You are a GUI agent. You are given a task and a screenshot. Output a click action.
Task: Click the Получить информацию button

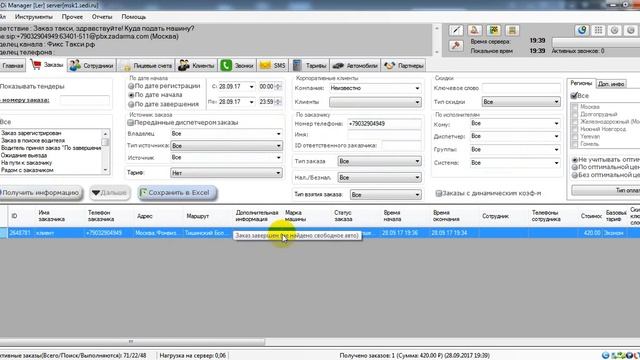(x=40, y=193)
